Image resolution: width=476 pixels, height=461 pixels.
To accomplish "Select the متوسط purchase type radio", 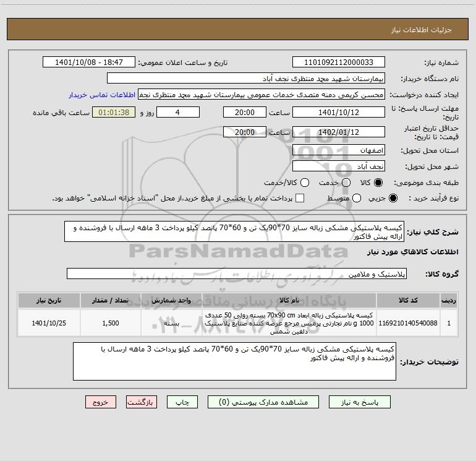I will click(x=357, y=198).
